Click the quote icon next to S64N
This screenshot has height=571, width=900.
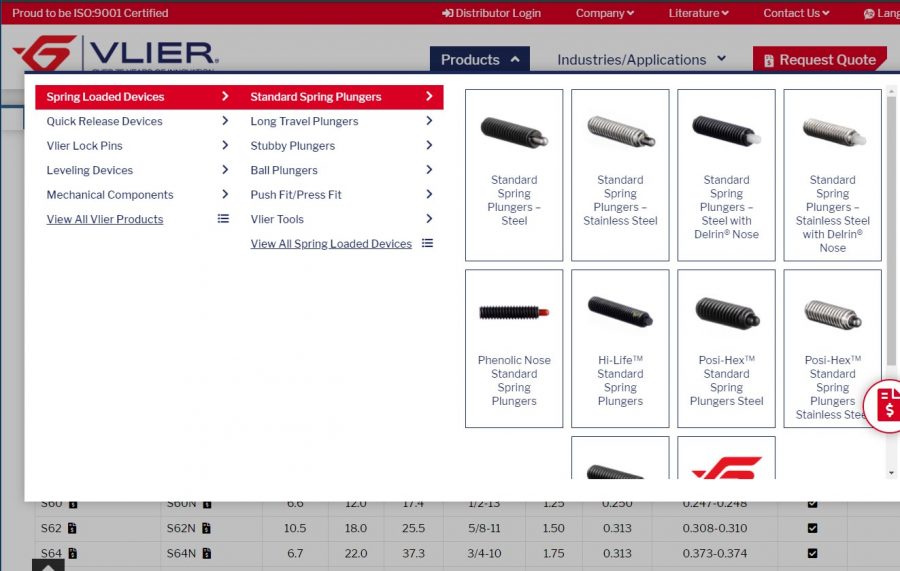click(x=207, y=553)
